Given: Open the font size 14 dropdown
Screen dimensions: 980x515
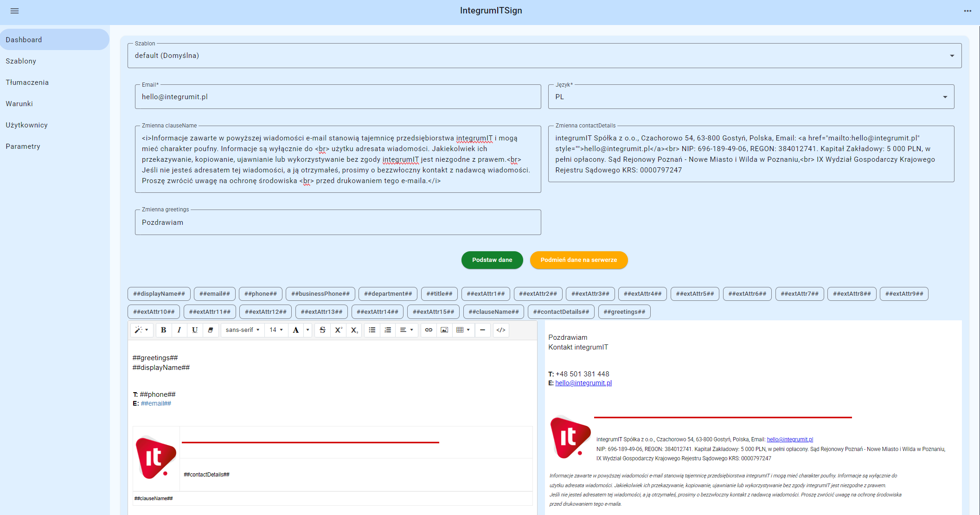Looking at the screenshot, I should click(x=276, y=330).
